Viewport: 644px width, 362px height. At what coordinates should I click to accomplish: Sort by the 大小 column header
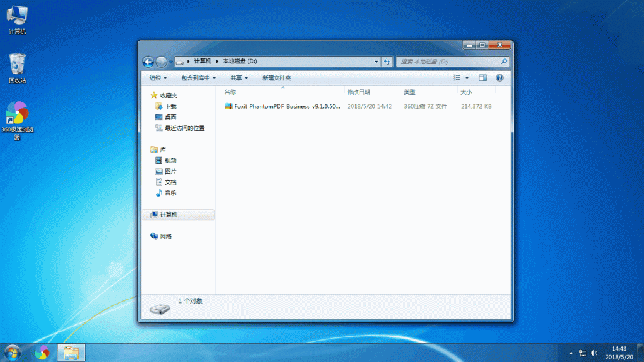click(476, 92)
